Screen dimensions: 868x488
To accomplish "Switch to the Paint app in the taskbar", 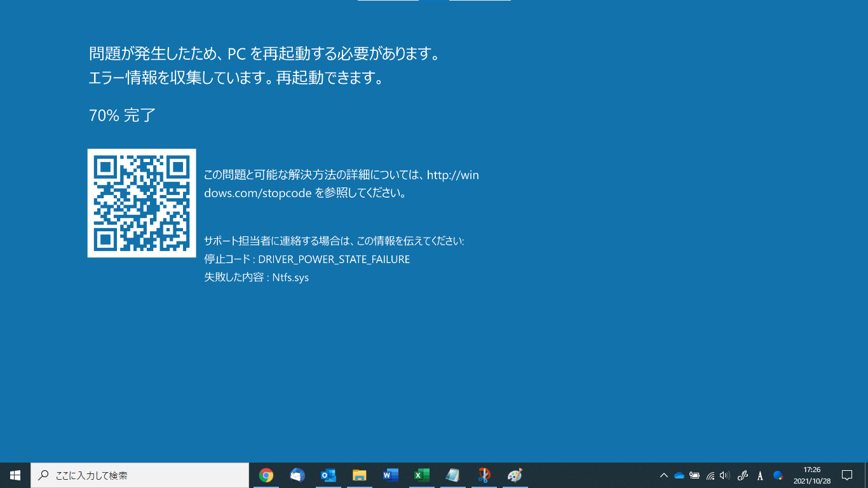I will [515, 475].
